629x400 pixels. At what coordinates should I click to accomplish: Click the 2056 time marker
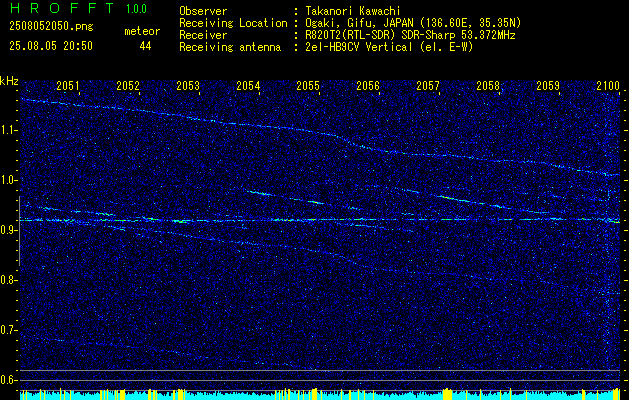(x=368, y=85)
